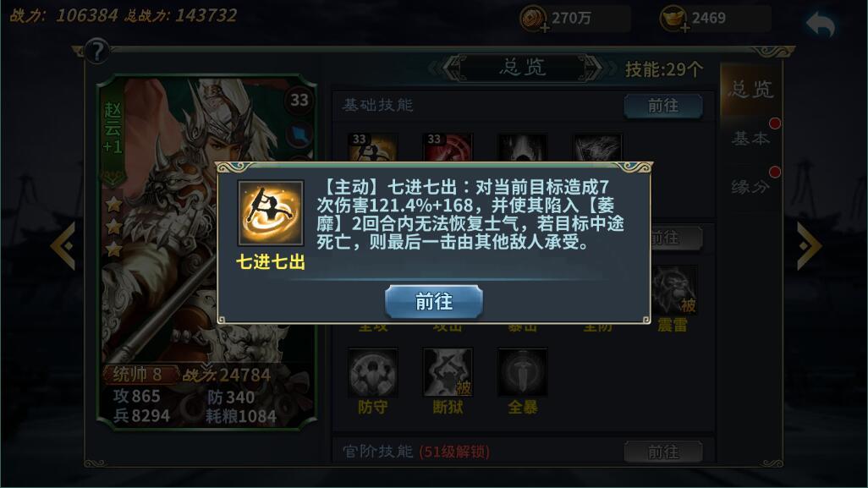868x488 pixels.
Task: Go to next hero with right chevron
Action: 809,245
